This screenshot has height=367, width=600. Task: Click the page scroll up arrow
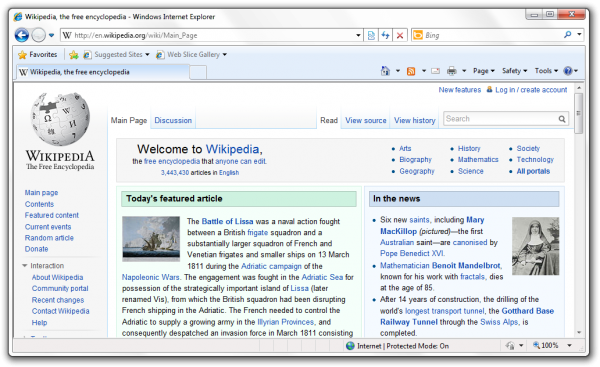(x=579, y=88)
